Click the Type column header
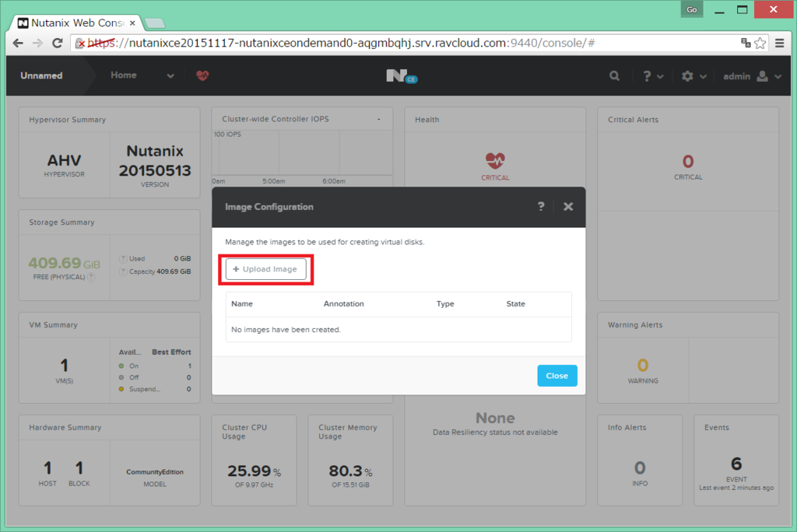This screenshot has height=532, width=797. click(445, 304)
